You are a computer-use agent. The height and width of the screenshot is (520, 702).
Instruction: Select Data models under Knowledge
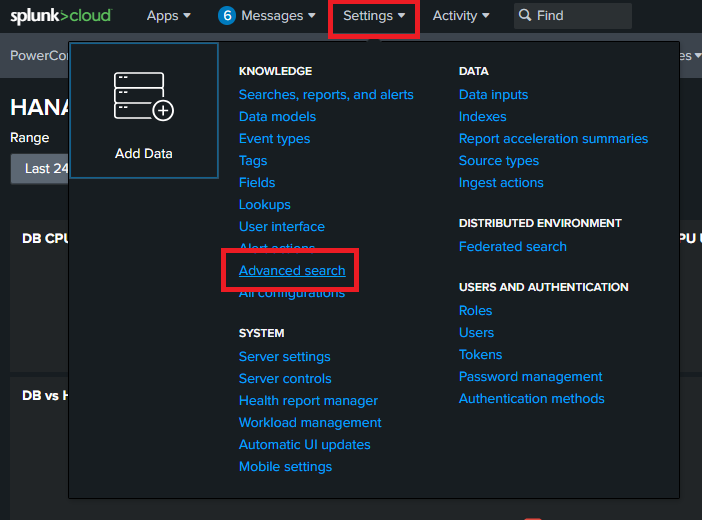277,117
